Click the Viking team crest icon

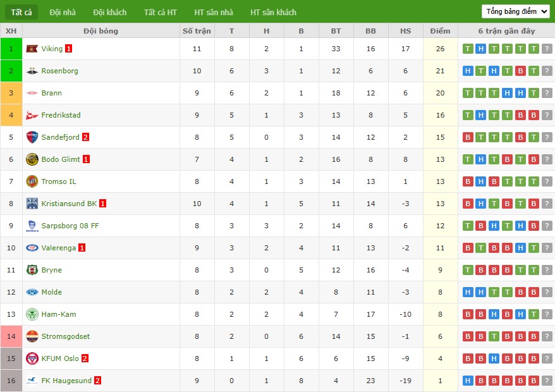click(32, 49)
